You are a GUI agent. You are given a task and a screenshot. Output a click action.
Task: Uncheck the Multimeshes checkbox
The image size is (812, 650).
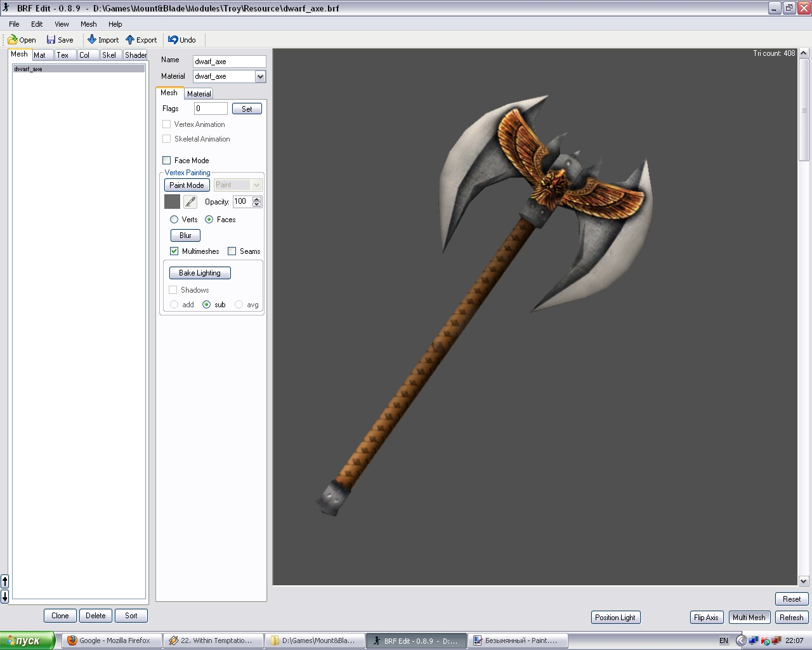(174, 251)
